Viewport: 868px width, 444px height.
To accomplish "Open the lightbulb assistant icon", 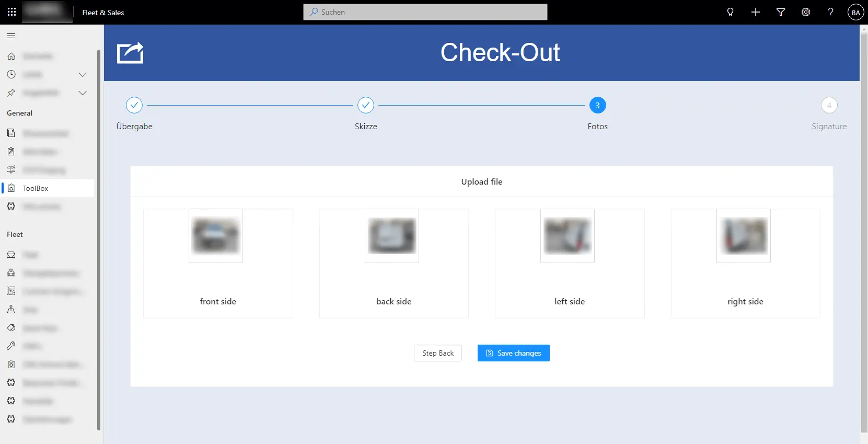I will pyautogui.click(x=730, y=12).
